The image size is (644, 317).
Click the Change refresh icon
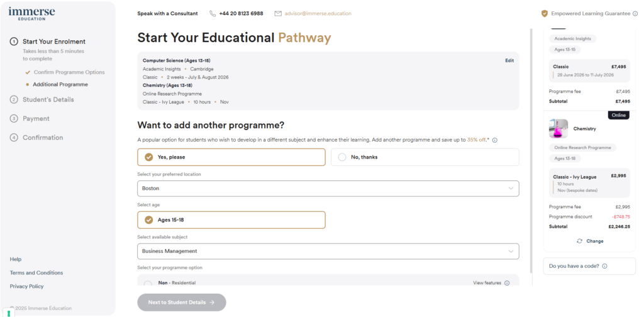tap(579, 241)
